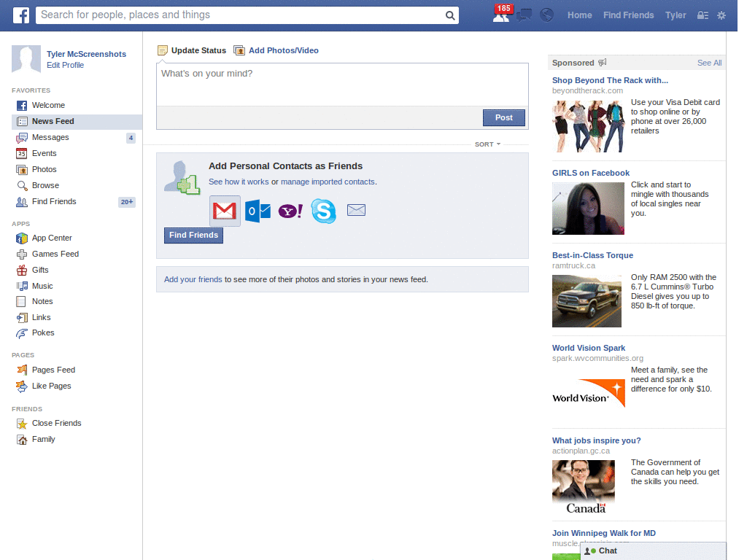747x560 pixels.
Task: Click the RAM truck ad image
Action: (587, 301)
